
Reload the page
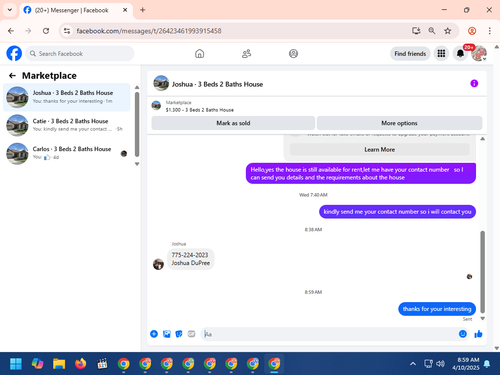pos(46,31)
